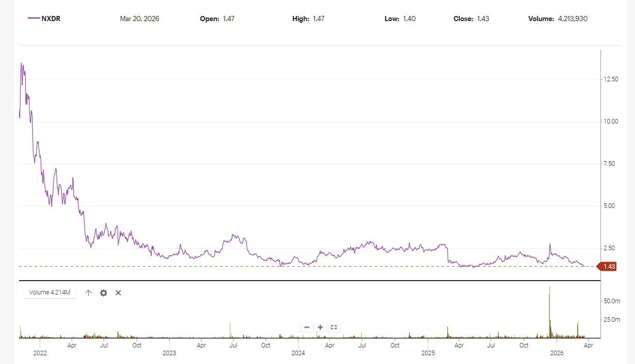The width and height of the screenshot is (635, 364).
Task: Click the Close 1.43 statistic
Action: pyautogui.click(x=471, y=19)
